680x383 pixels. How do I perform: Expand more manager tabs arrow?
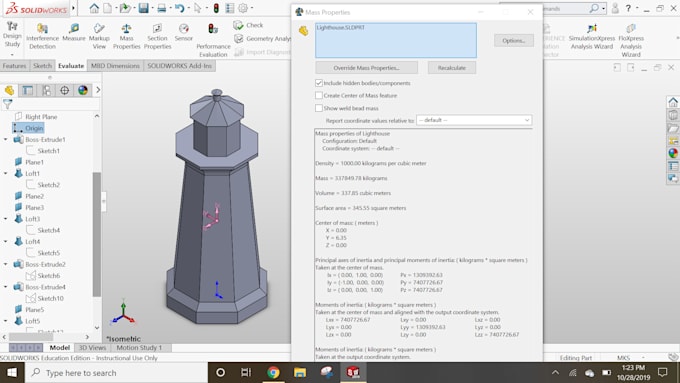(98, 90)
